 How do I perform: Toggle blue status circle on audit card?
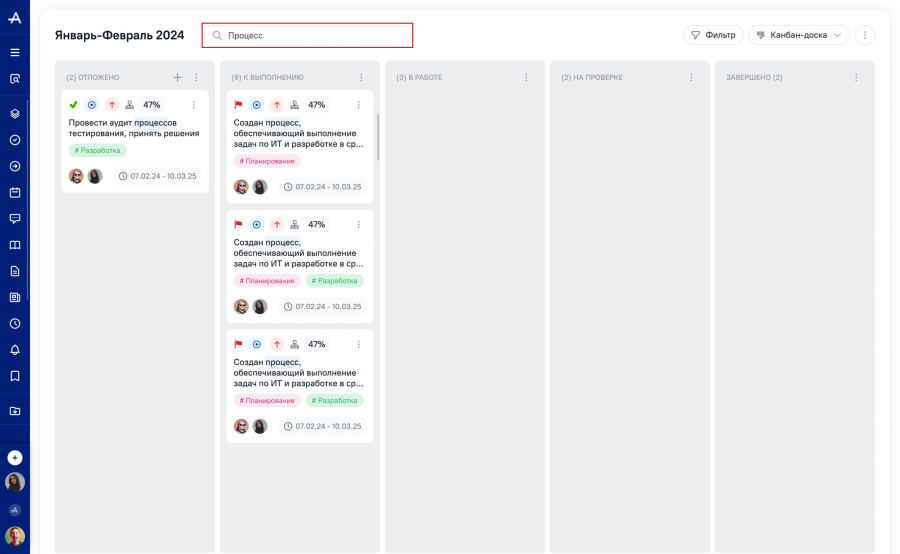click(91, 104)
